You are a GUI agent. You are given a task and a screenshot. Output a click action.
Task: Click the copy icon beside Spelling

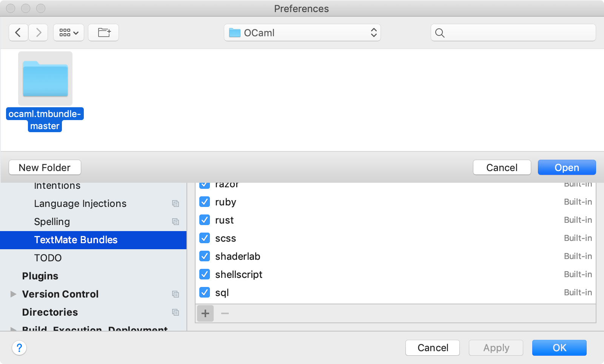coord(176,222)
